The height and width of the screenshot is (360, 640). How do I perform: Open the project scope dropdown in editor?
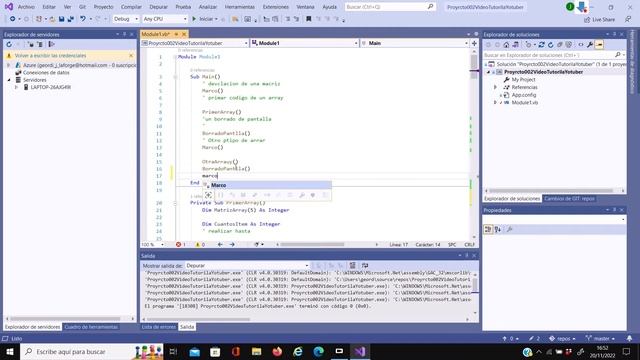(x=195, y=43)
